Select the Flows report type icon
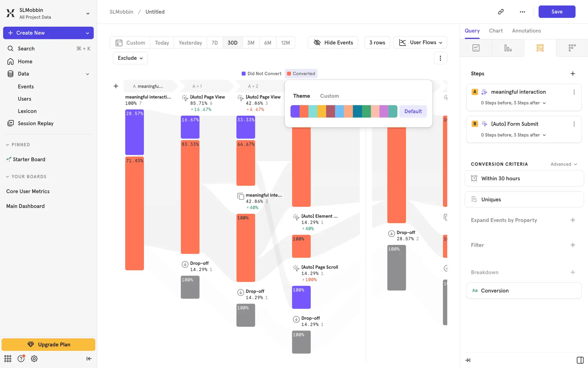Viewport: 588px width, 368px height. tap(540, 48)
